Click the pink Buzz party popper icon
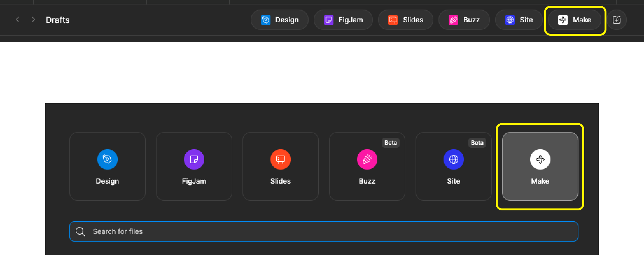This screenshot has height=255, width=644. [x=367, y=159]
